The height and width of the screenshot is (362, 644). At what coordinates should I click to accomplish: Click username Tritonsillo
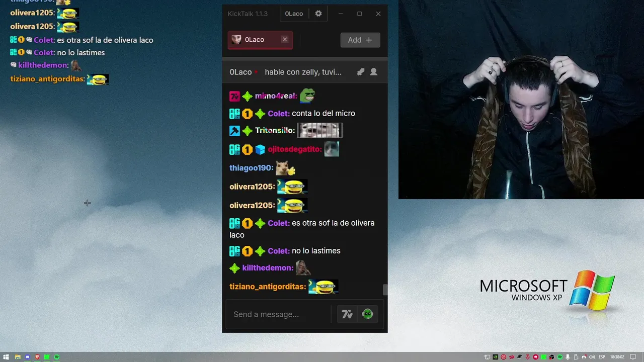[x=275, y=131]
